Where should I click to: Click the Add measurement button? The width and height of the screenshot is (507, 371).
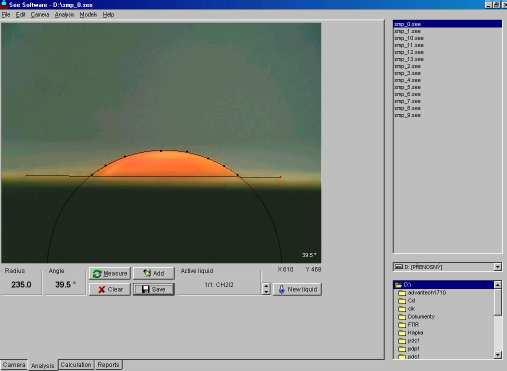pyautogui.click(x=154, y=273)
